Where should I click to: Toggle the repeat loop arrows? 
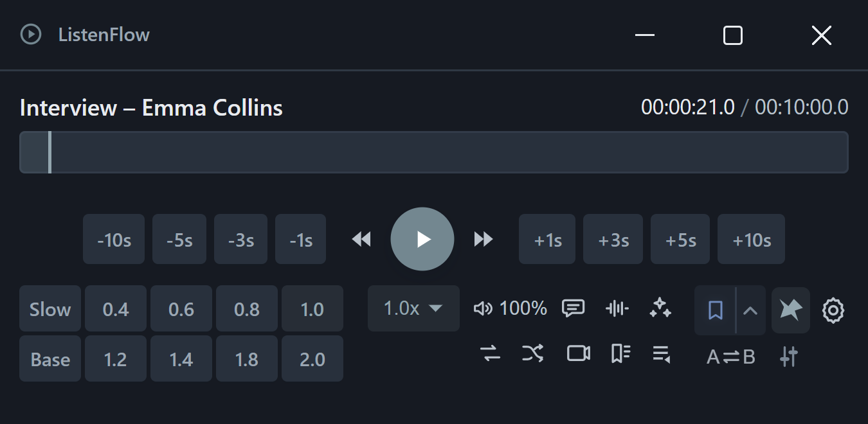[x=491, y=353]
